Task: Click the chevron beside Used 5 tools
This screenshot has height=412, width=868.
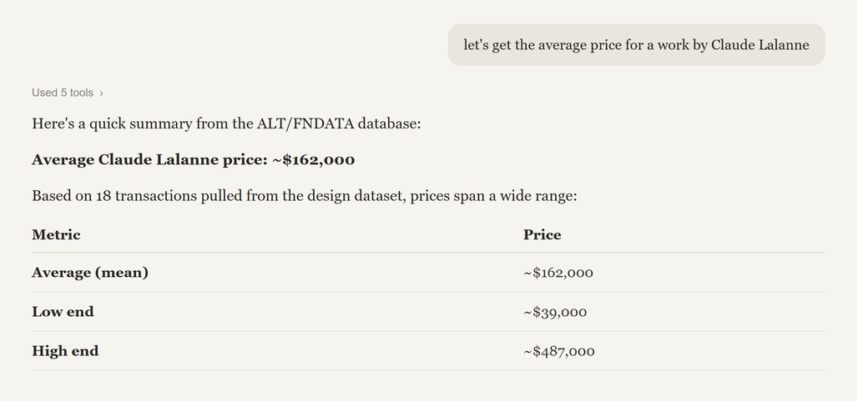Action: (x=101, y=93)
